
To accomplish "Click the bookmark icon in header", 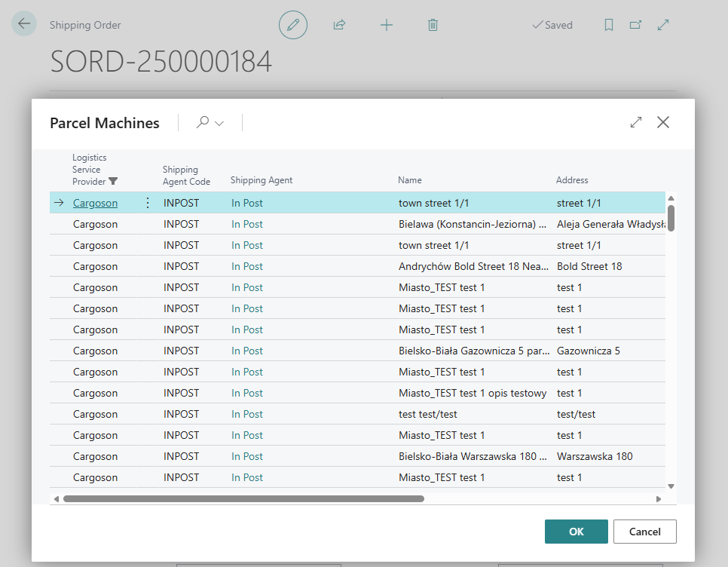I will (609, 25).
